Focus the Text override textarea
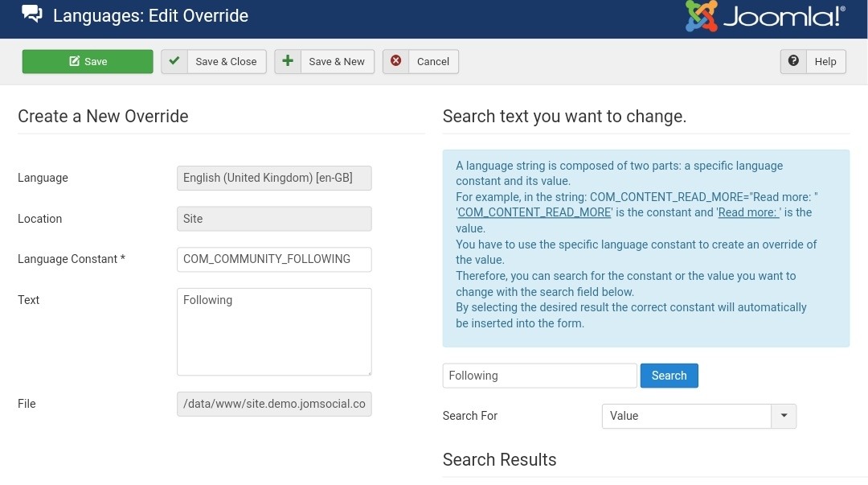The image size is (868, 485). pos(274,331)
